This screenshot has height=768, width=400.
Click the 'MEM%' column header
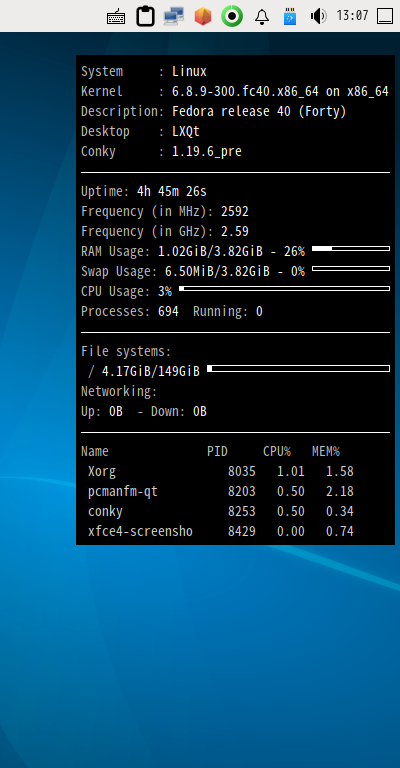tap(326, 452)
